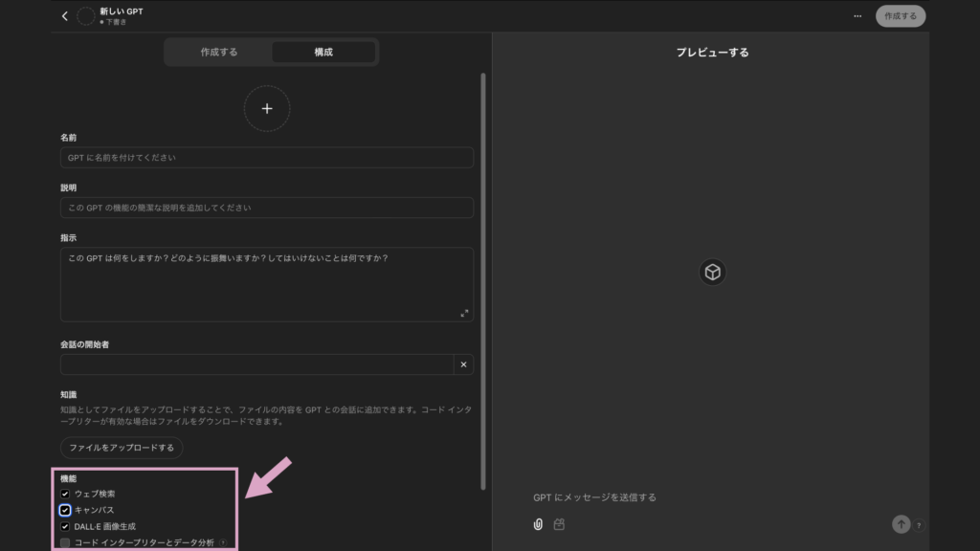
Task: Click the expand icon on the 指示 textarea
Action: pyautogui.click(x=465, y=311)
